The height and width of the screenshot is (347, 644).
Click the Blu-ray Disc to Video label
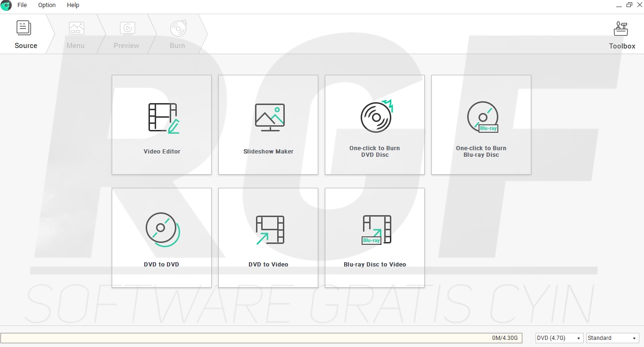pyautogui.click(x=375, y=265)
